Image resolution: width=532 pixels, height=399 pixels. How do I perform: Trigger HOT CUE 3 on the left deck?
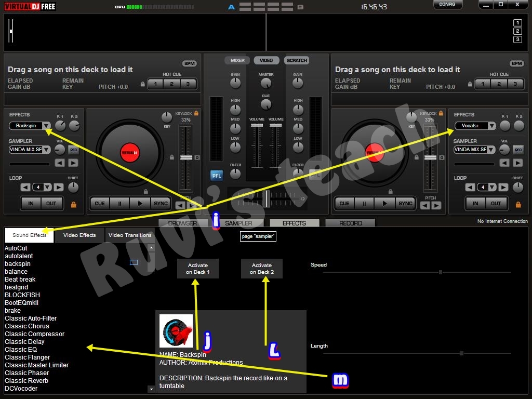point(187,84)
